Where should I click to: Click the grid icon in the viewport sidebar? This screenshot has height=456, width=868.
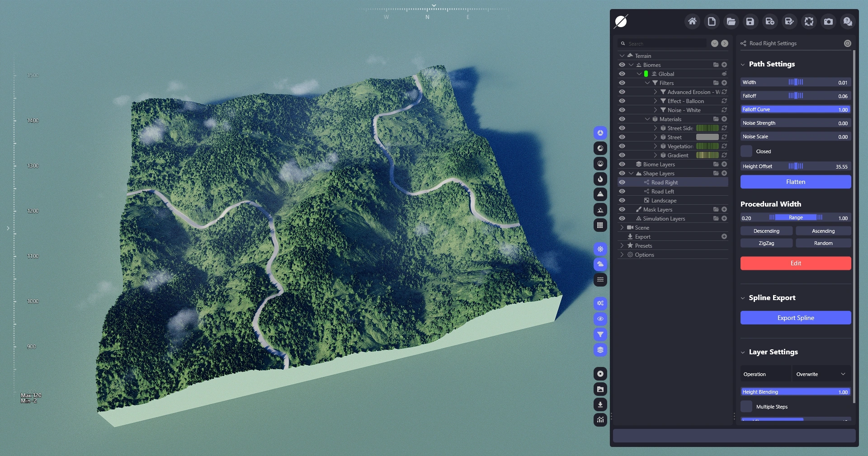600,225
